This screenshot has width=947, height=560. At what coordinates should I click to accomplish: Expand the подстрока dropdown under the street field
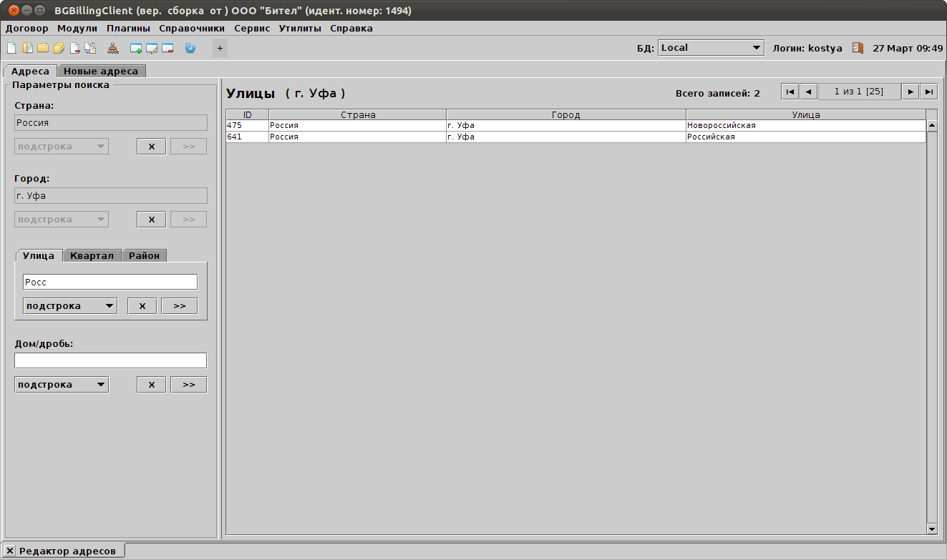[x=70, y=306]
